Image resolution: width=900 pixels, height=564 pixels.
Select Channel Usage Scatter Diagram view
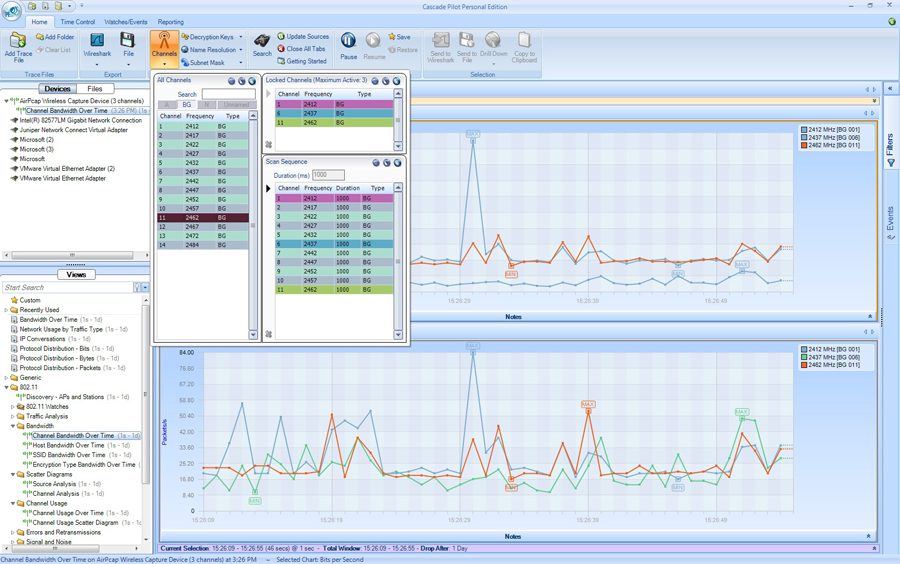pos(75,523)
